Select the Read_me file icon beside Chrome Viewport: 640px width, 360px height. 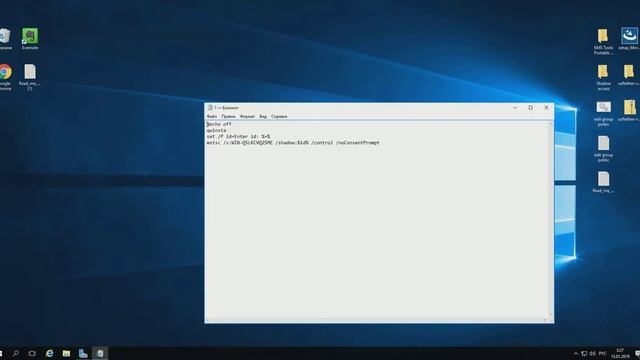[29, 77]
